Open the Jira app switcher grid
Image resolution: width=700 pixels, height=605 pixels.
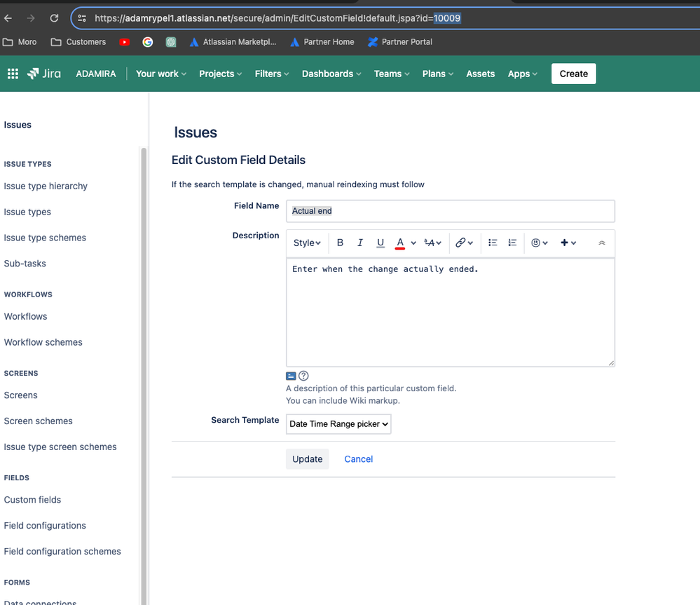point(13,74)
